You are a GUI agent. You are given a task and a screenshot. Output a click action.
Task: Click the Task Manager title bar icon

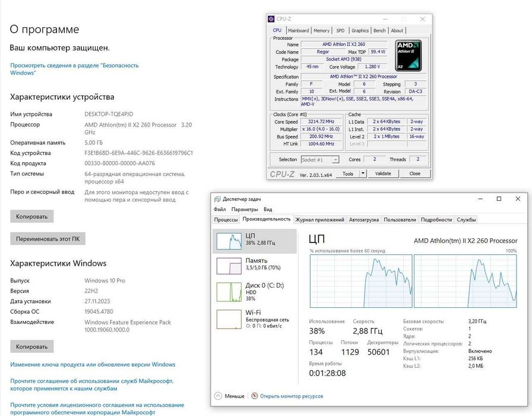point(217,199)
